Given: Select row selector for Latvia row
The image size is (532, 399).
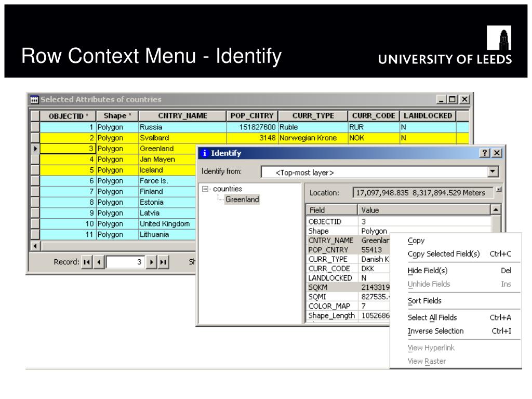Looking at the screenshot, I should click(35, 213).
